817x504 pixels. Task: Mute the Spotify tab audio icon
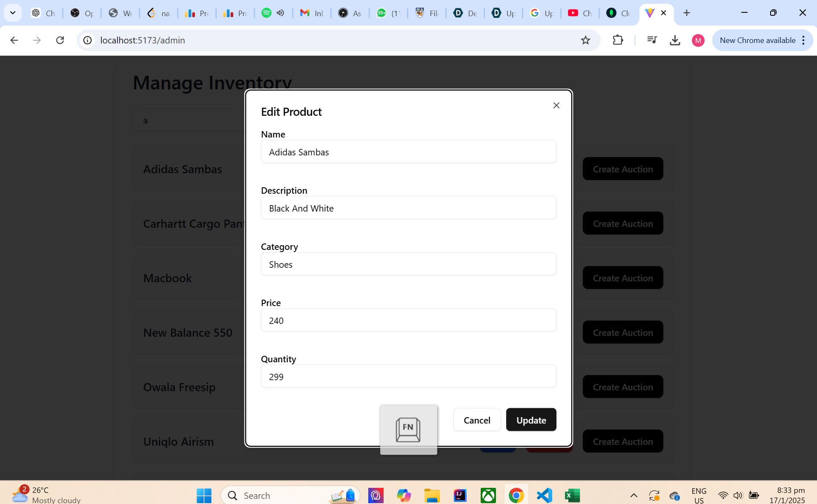click(280, 13)
